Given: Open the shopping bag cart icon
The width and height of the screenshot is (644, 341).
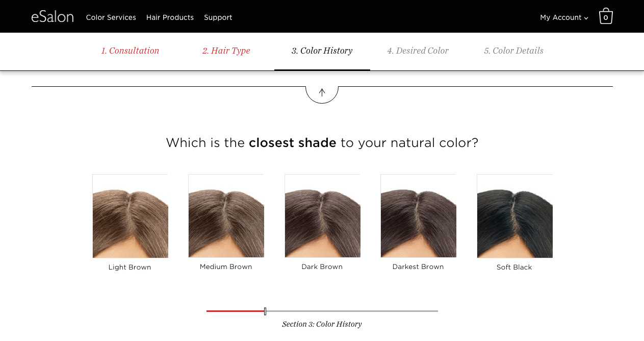Looking at the screenshot, I should tap(606, 16).
